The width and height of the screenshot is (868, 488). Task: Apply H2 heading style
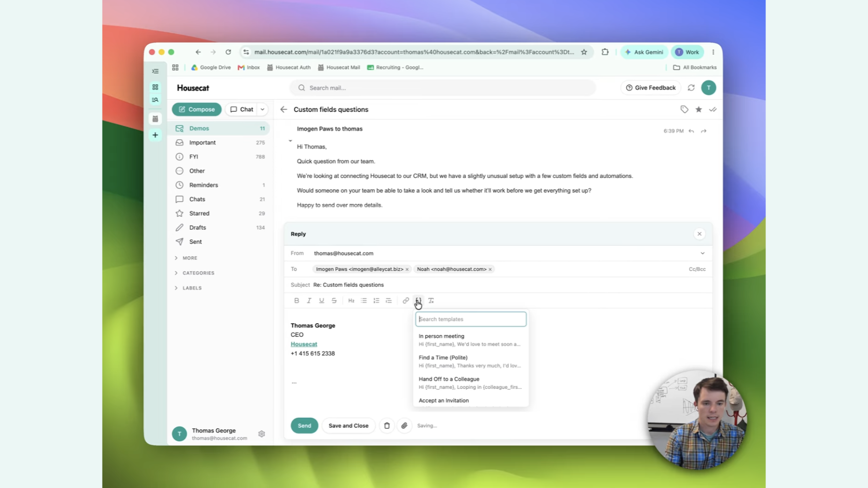pyautogui.click(x=351, y=300)
